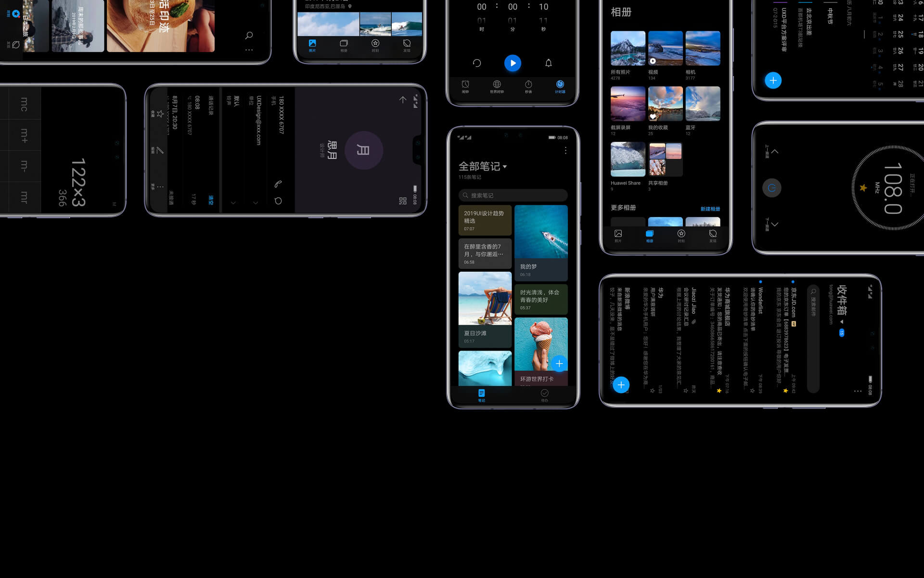Open the 蓝牙 bluetooth album
Image resolution: width=924 pixels, height=578 pixels.
703,104
